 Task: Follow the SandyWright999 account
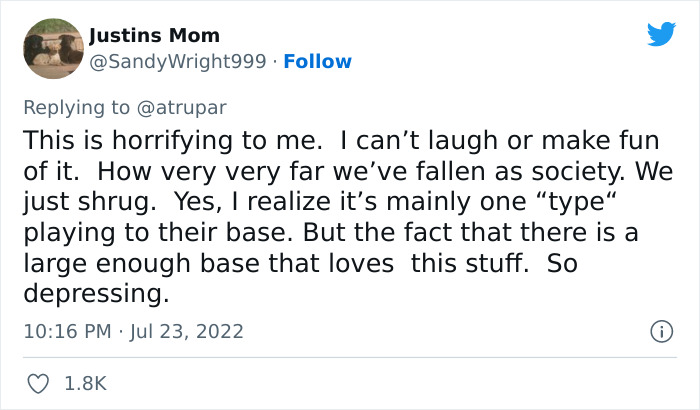tap(317, 62)
